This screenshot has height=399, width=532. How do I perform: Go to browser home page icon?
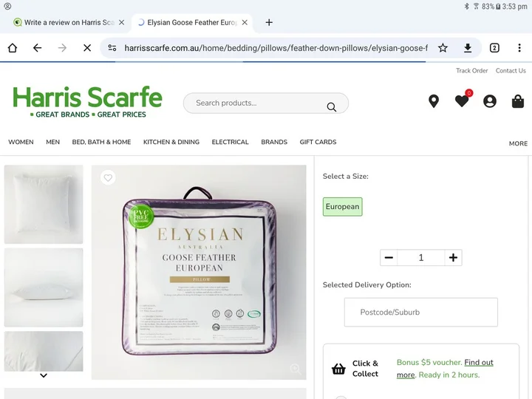(13, 48)
